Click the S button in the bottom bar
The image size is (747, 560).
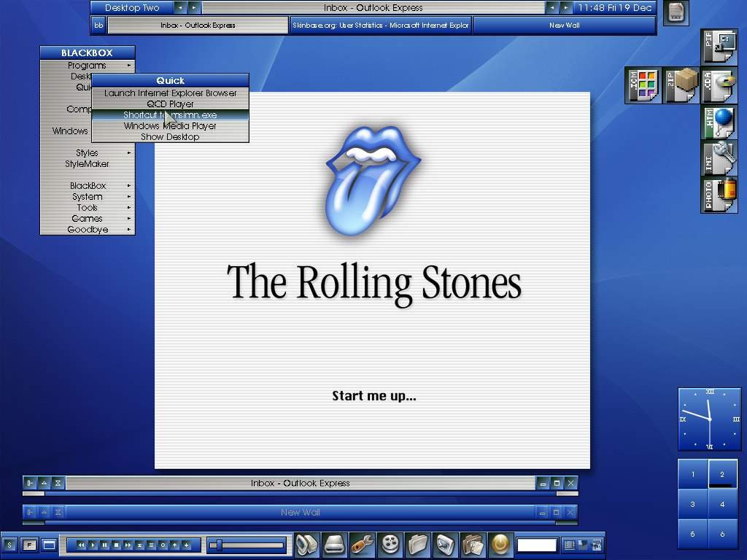click(9, 545)
